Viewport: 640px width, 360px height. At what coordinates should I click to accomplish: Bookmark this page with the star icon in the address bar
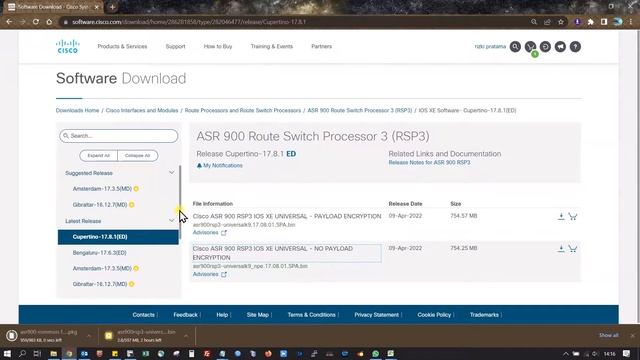tap(561, 22)
